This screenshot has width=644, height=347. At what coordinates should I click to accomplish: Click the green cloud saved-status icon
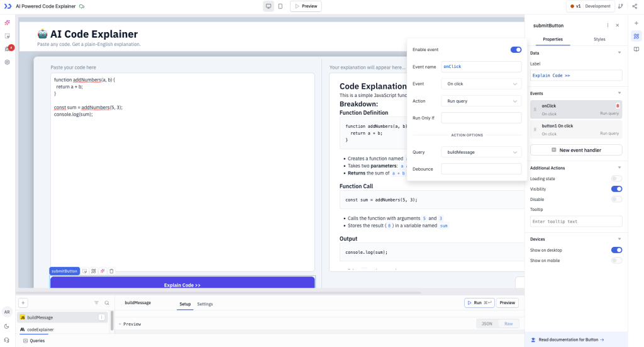(x=82, y=6)
